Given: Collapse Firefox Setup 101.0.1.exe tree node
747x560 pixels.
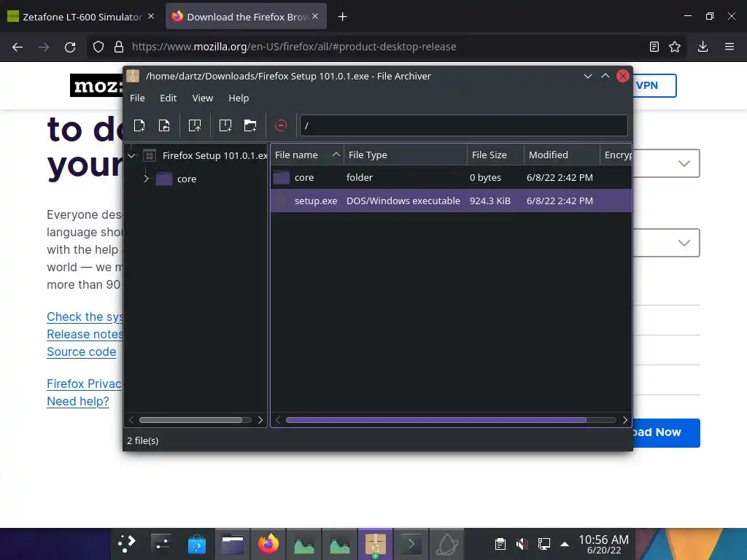Looking at the screenshot, I should coord(131,156).
